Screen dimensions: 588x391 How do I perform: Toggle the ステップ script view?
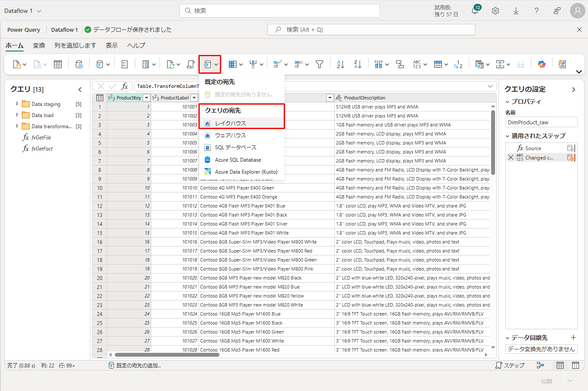click(x=510, y=365)
